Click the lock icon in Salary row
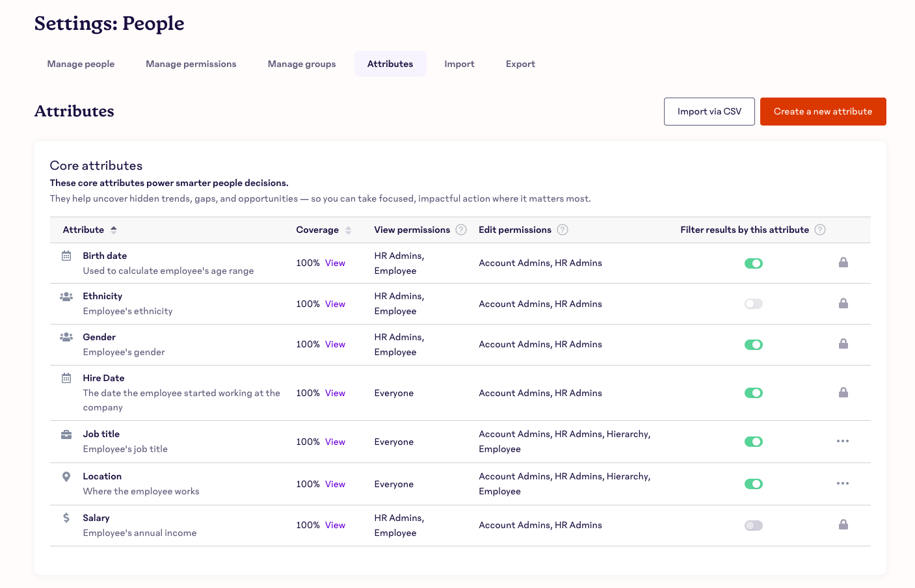The width and height of the screenshot is (915, 588). click(x=843, y=524)
